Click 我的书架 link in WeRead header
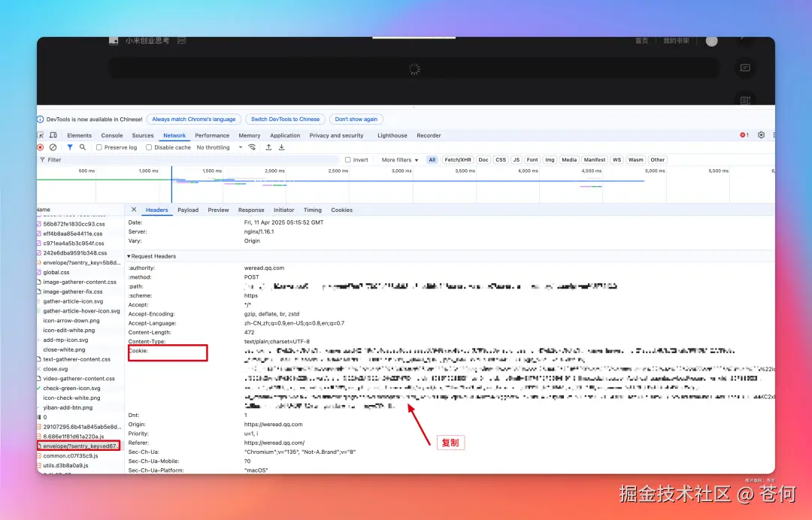 coord(677,41)
